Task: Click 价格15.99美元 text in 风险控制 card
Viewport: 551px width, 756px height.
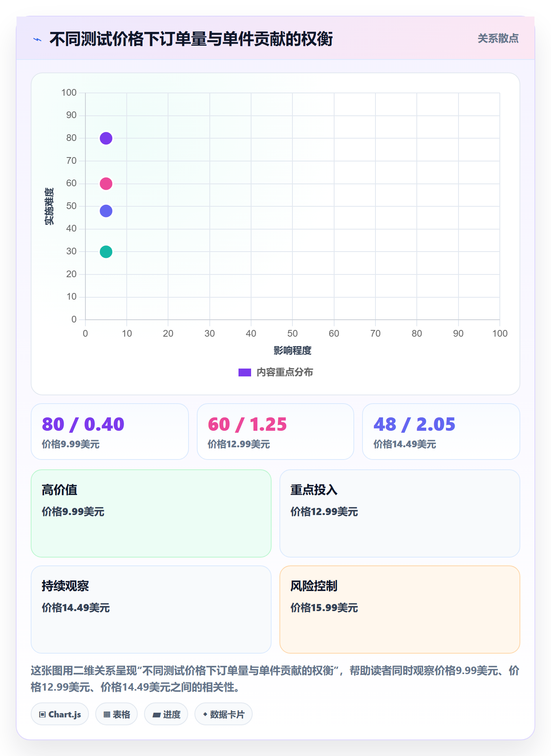Action: [x=324, y=608]
